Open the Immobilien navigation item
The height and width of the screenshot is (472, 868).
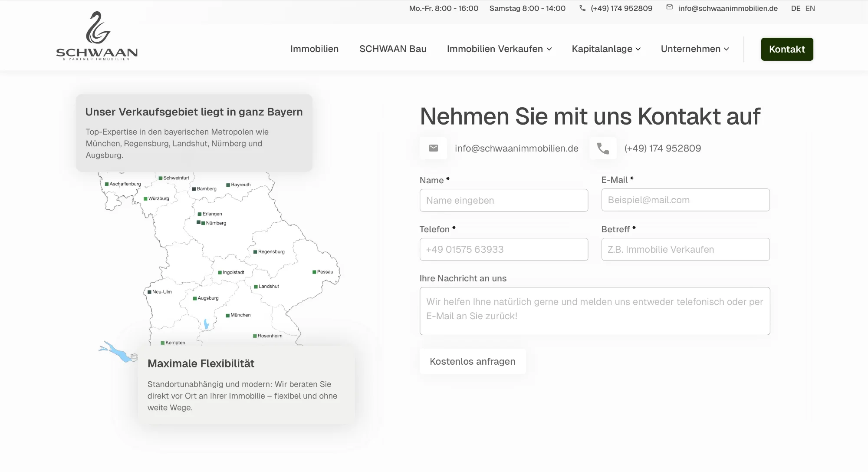coord(315,49)
